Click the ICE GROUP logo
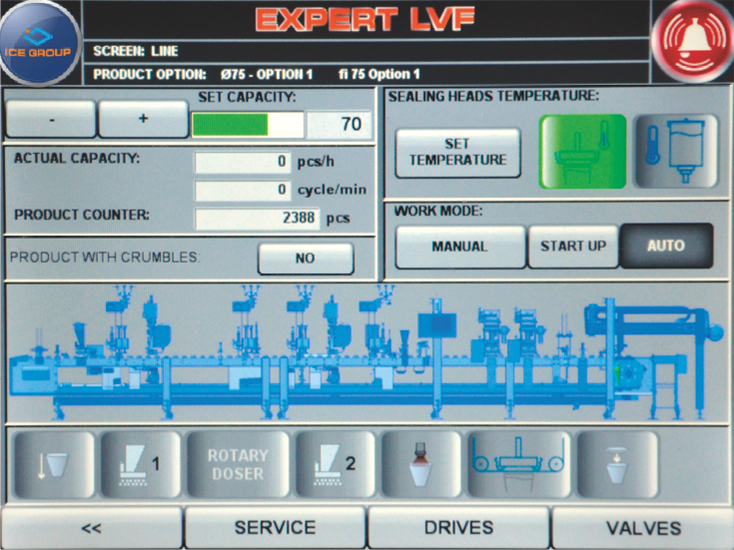The height and width of the screenshot is (550, 734). (x=40, y=44)
